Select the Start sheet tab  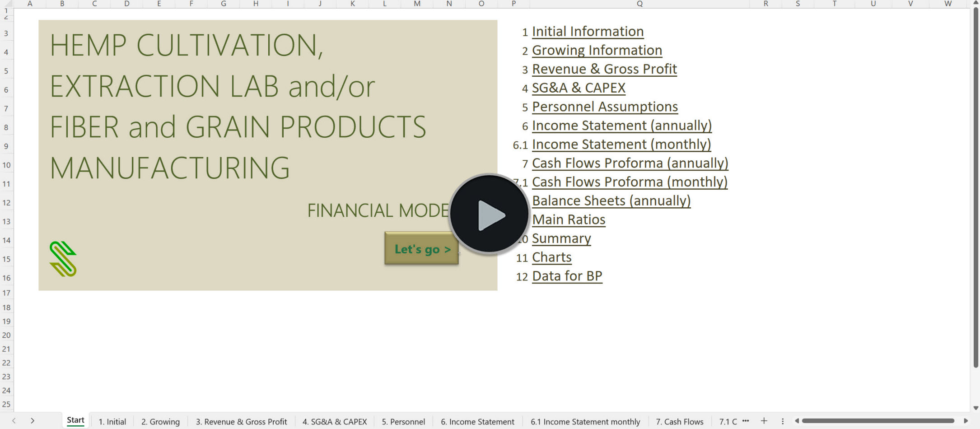[x=75, y=420]
